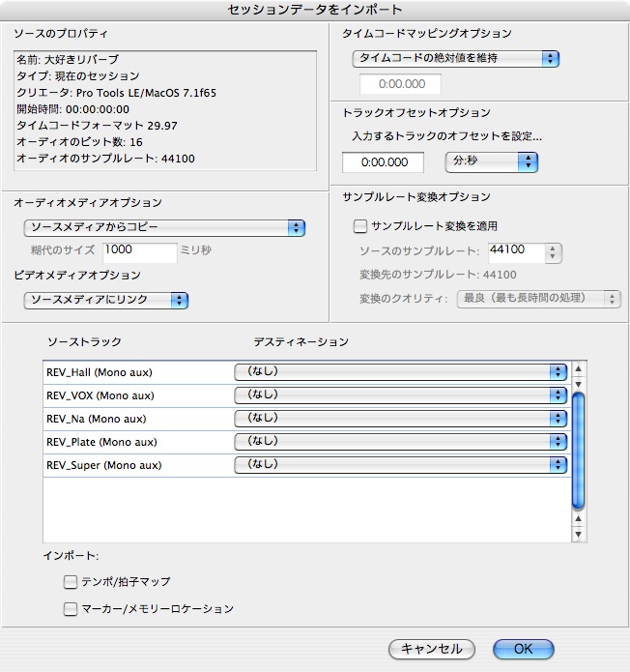Open the ソースメディアにリンク video media dropdown
Viewport: 630px width, 672px height.
(x=106, y=300)
